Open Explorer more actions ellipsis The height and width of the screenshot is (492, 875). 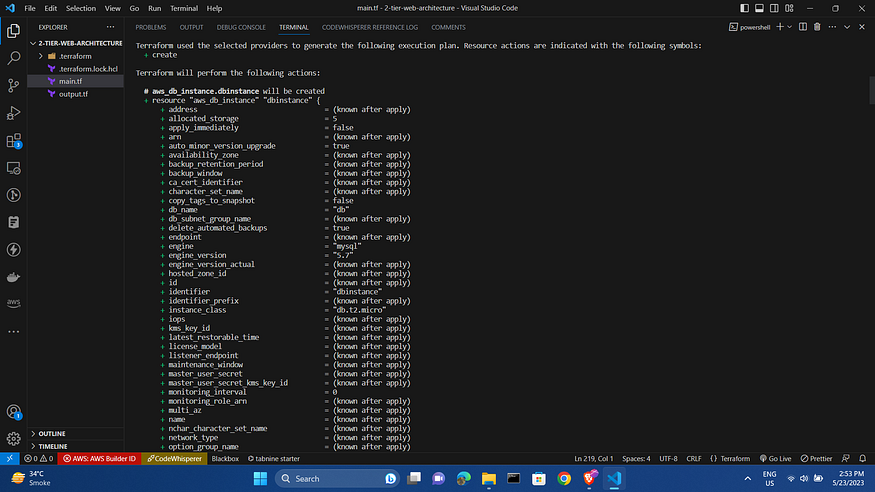click(x=110, y=27)
